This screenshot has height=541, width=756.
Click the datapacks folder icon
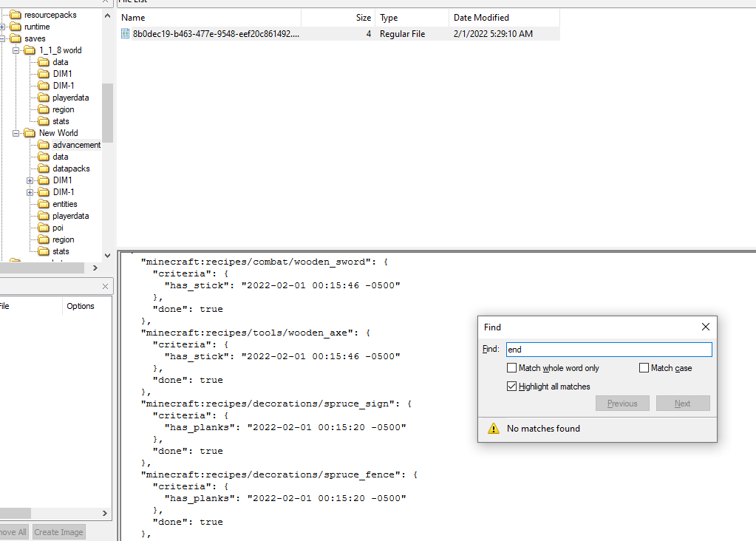44,169
